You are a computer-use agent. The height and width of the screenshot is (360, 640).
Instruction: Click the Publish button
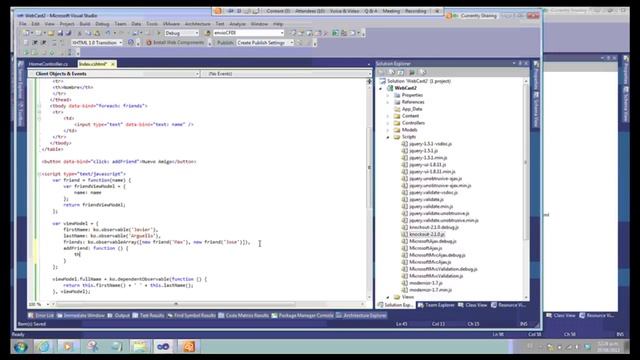[x=224, y=42]
